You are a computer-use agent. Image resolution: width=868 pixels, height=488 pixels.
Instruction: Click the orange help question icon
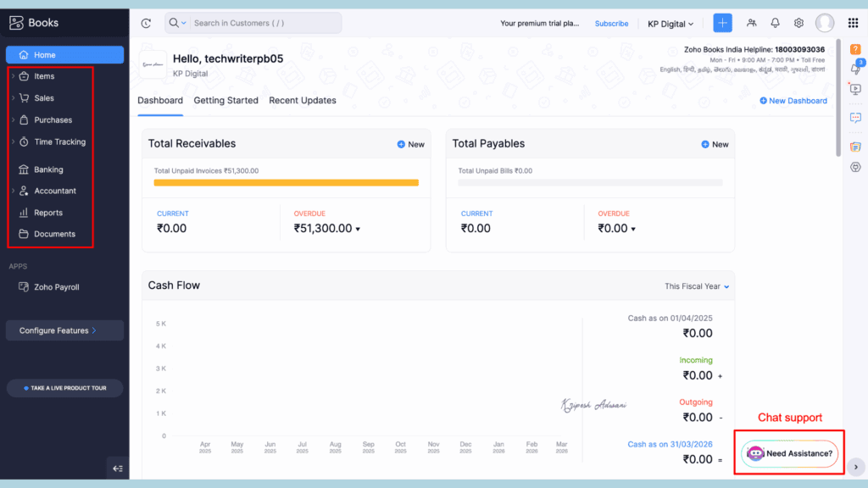click(855, 49)
